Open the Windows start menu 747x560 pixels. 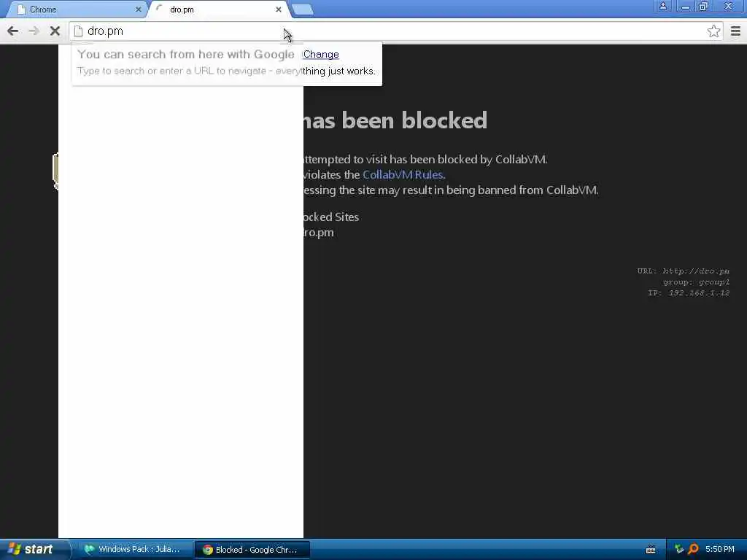click(34, 550)
